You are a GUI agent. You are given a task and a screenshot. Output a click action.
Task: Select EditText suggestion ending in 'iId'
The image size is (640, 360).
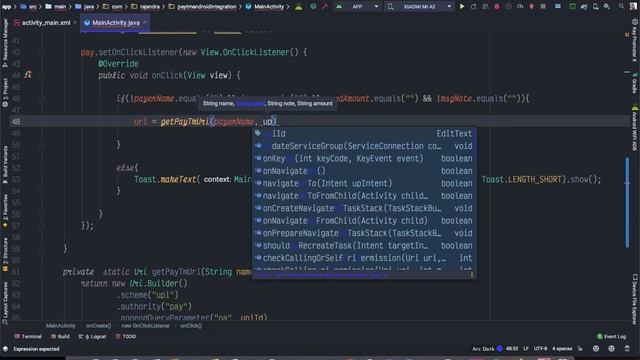pyautogui.click(x=364, y=133)
